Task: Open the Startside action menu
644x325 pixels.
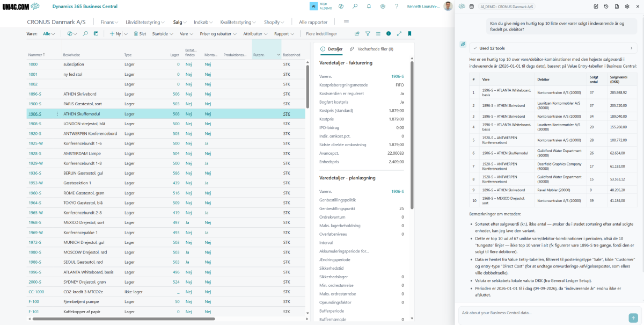Action: pos(163,33)
